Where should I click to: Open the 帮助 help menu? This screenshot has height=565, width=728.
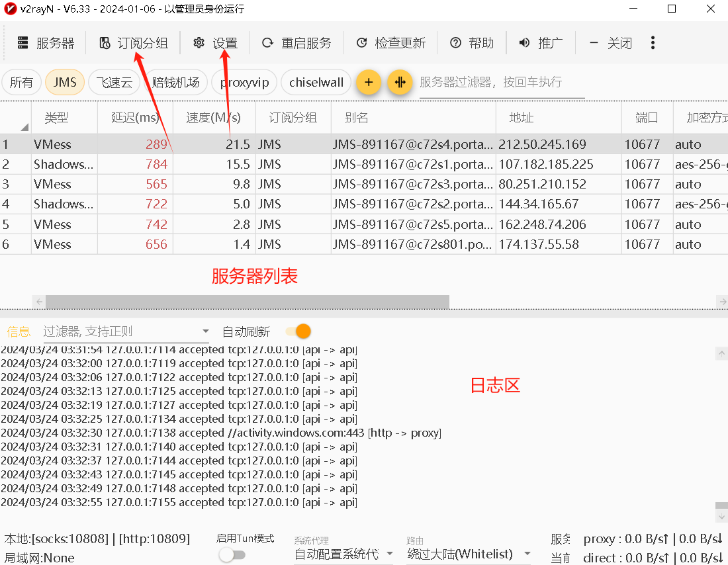tap(472, 43)
